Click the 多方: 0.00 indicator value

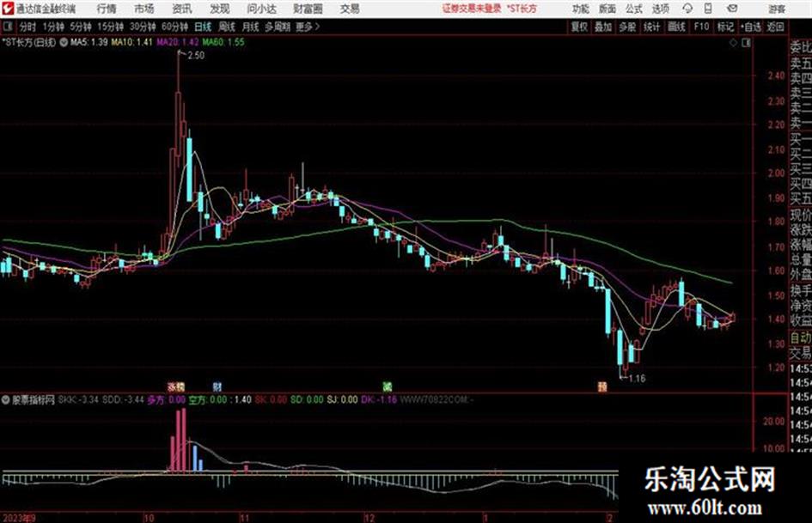coord(166,399)
